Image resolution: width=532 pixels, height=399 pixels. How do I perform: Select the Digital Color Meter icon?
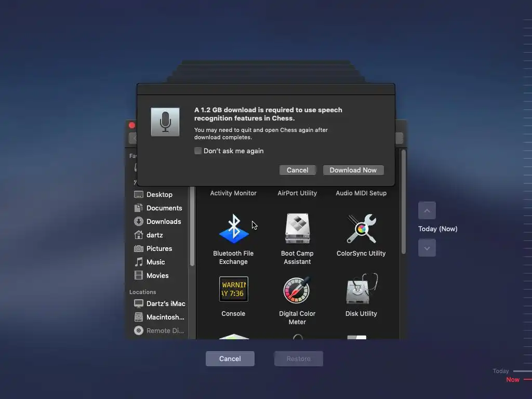297,290
